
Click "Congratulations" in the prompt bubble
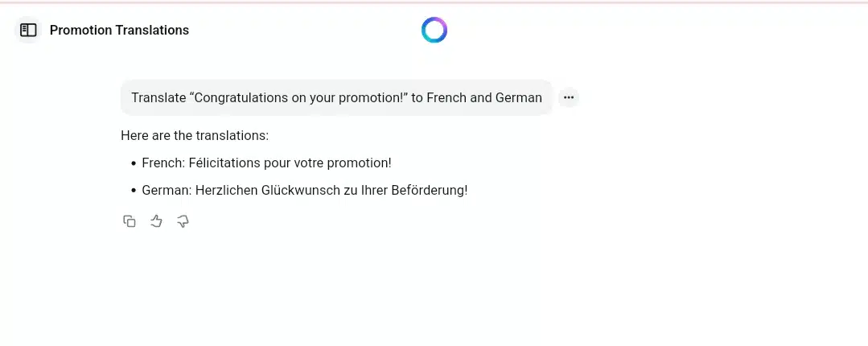(x=238, y=98)
